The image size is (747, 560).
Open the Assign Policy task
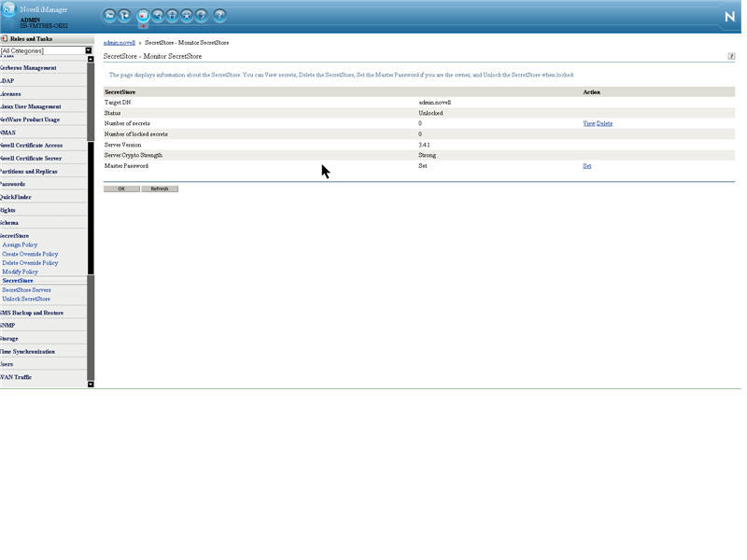pos(20,245)
